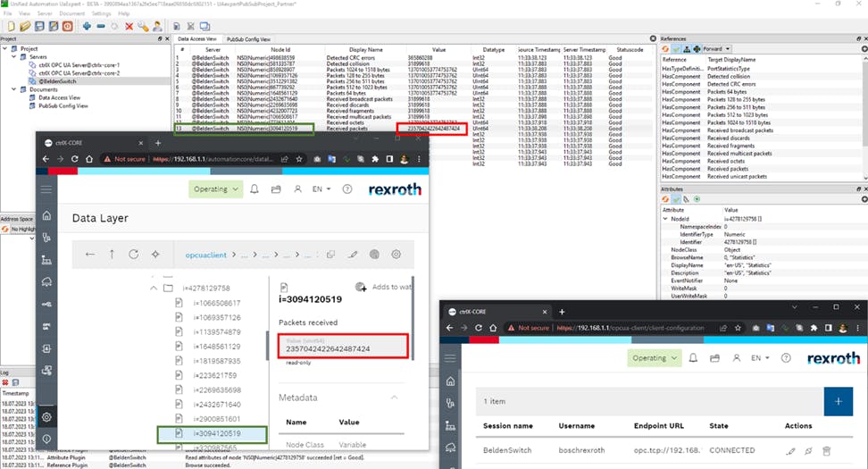Click the Settings gear in Data Layer sidebar
The image size is (868, 469).
[46, 416]
